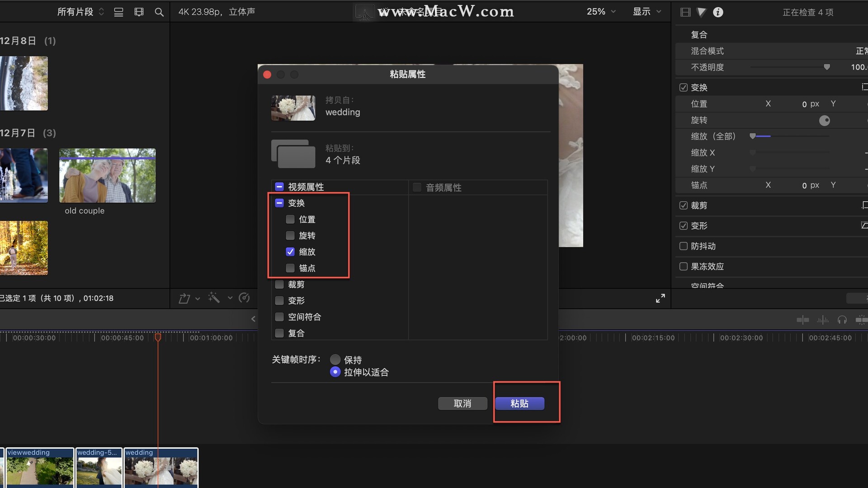Enable the Crop (裁剪) checkbox in dialog
Viewport: 868px width, 488px height.
pyautogui.click(x=279, y=284)
